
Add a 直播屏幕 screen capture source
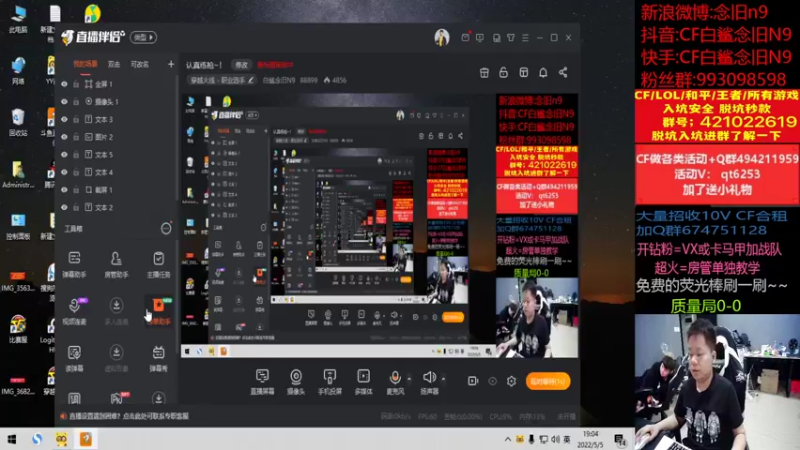(262, 382)
